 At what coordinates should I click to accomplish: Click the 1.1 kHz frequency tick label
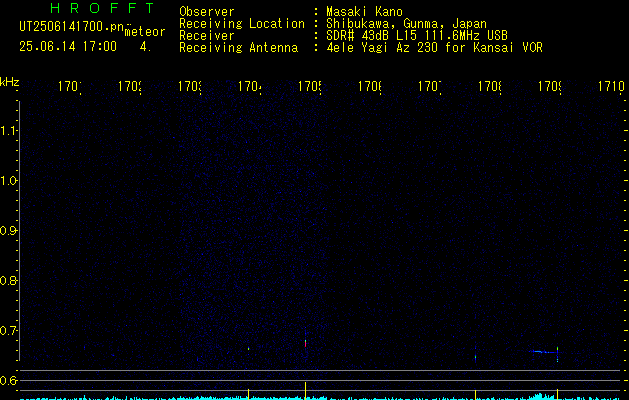(8, 131)
